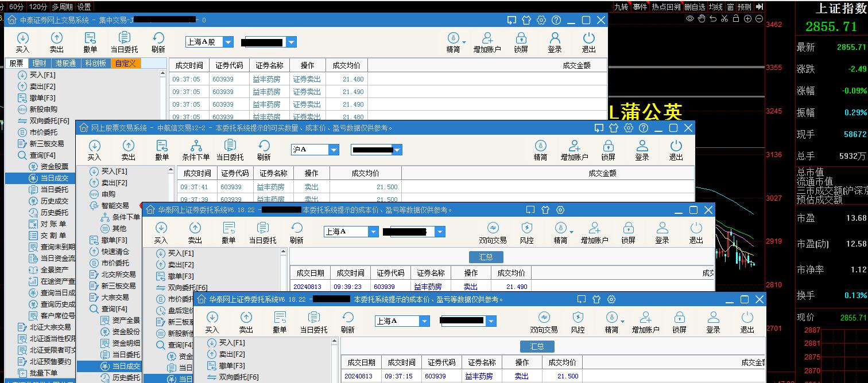Select 双向委托[F6] in 中泰证券 sidebar
The width and height of the screenshot is (868, 383).
tap(49, 120)
